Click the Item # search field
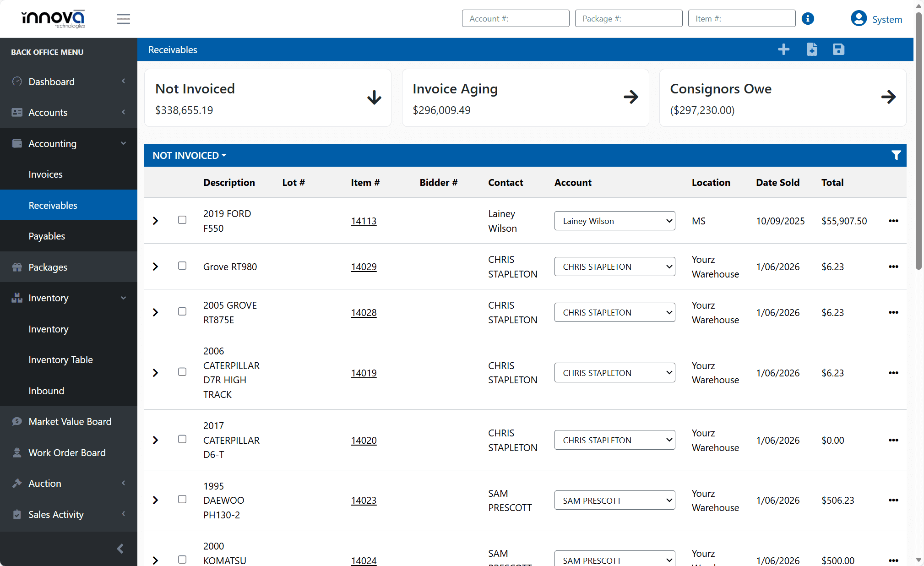The height and width of the screenshot is (566, 924). pos(742,19)
